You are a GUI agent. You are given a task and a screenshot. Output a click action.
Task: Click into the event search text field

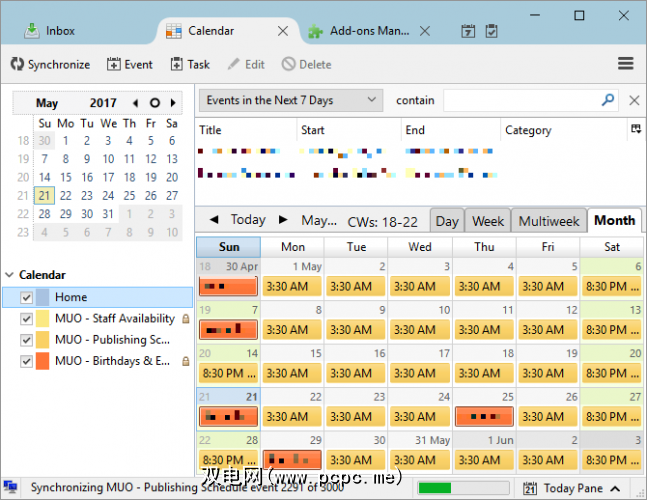[x=520, y=100]
